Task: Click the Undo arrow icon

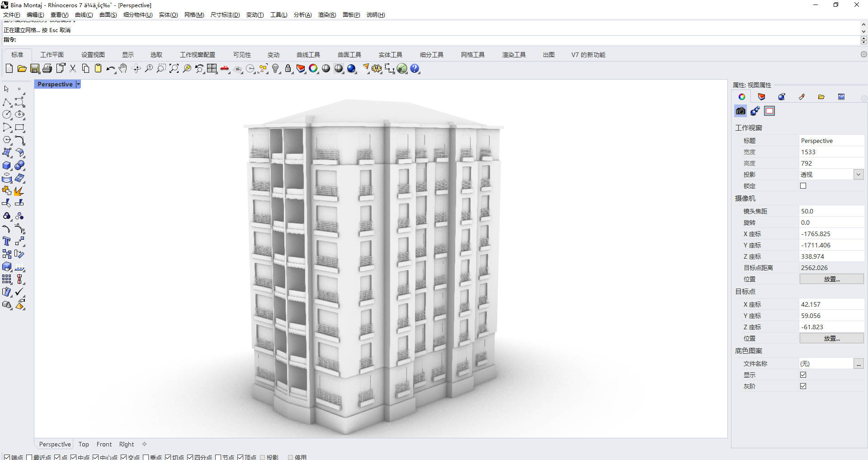Action: [x=111, y=68]
